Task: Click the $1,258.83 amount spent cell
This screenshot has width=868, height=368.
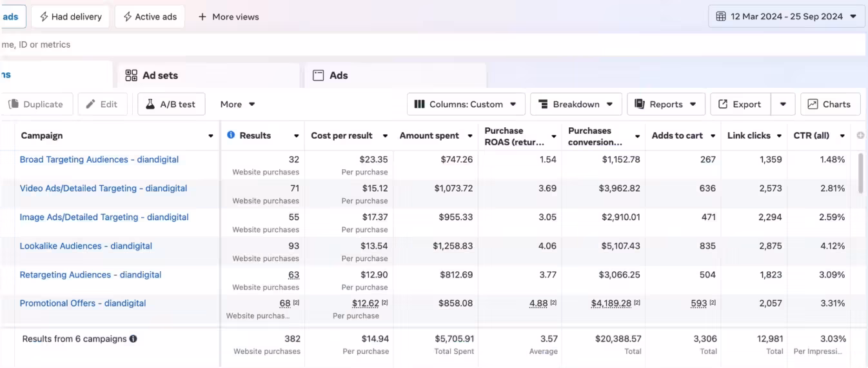Action: click(x=453, y=246)
